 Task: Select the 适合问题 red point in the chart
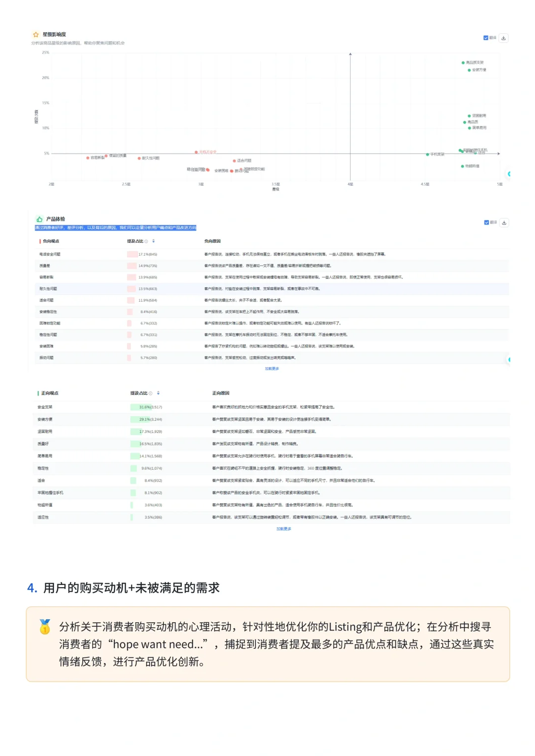[x=234, y=161]
